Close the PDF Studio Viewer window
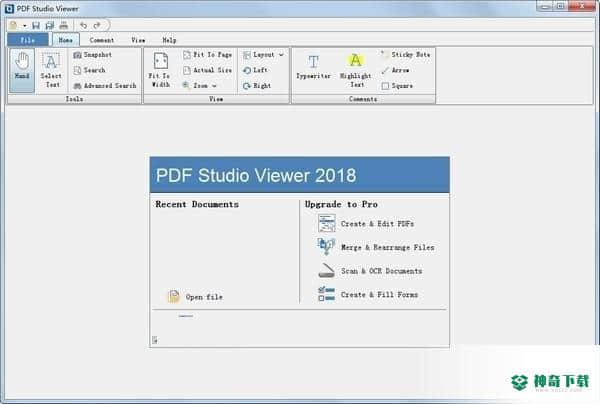Screen dimensions: 600x404 coord(582,6)
